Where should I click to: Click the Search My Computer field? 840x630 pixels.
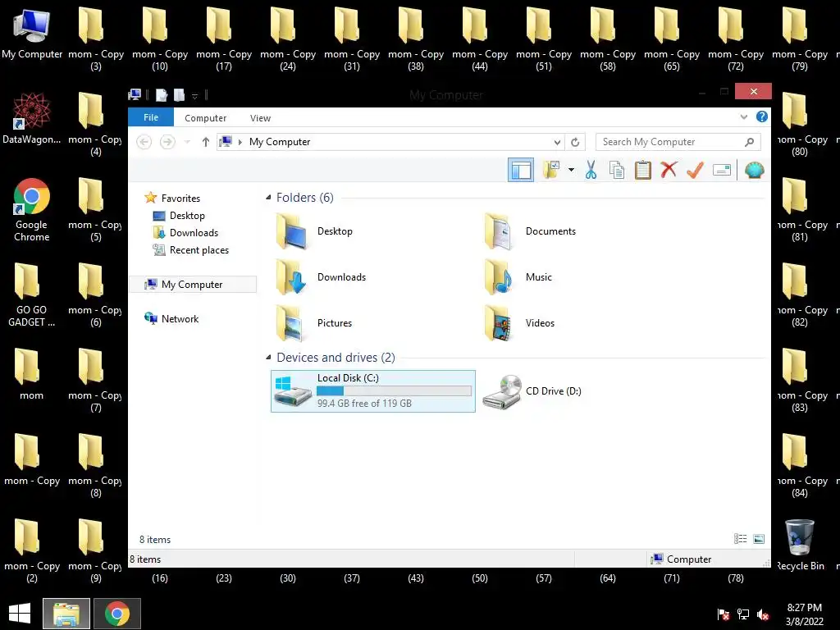[678, 142]
